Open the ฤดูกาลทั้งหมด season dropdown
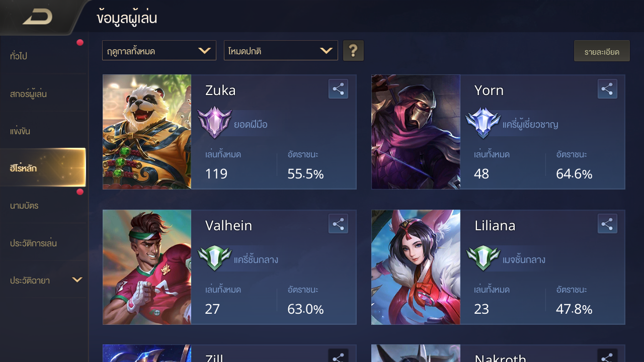 [159, 51]
